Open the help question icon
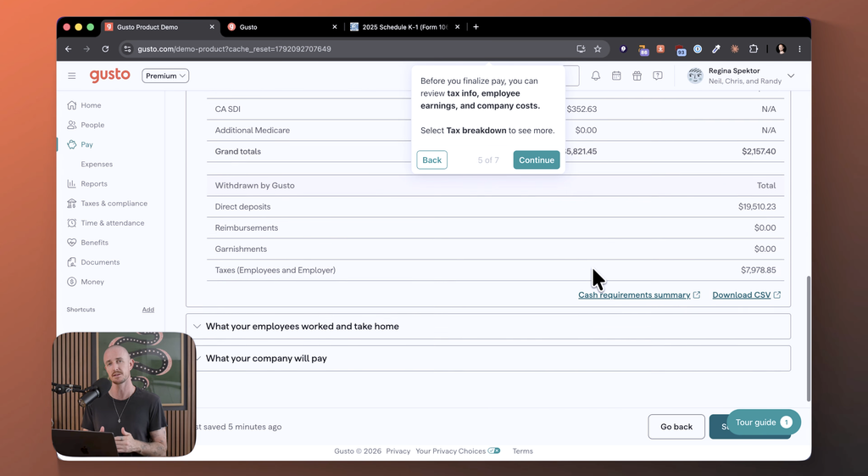Viewport: 868px width, 476px height. click(658, 76)
